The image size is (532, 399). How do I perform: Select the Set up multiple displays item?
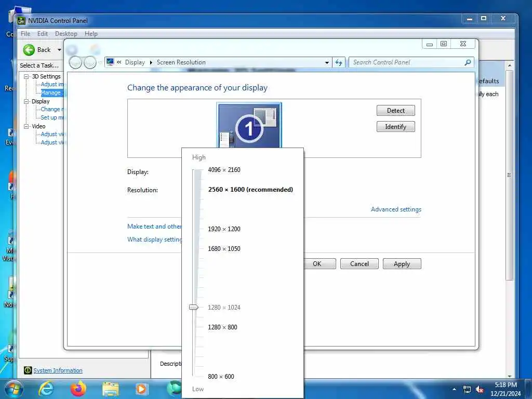pyautogui.click(x=52, y=117)
